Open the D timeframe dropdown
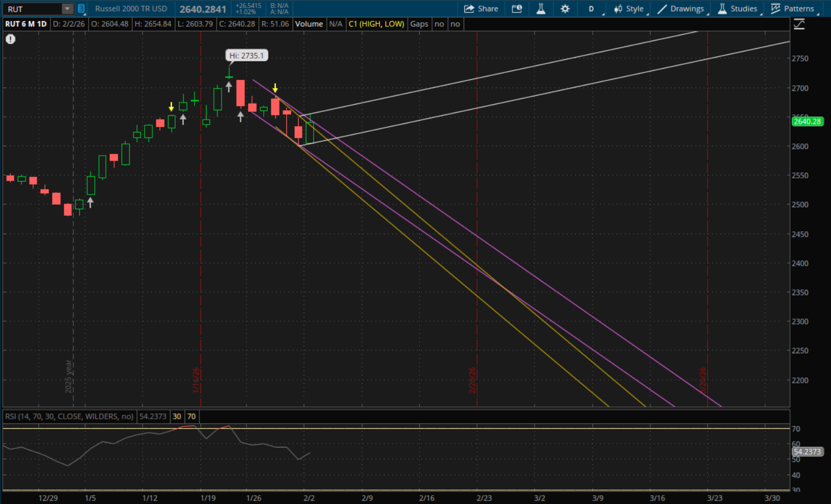 pyautogui.click(x=592, y=9)
